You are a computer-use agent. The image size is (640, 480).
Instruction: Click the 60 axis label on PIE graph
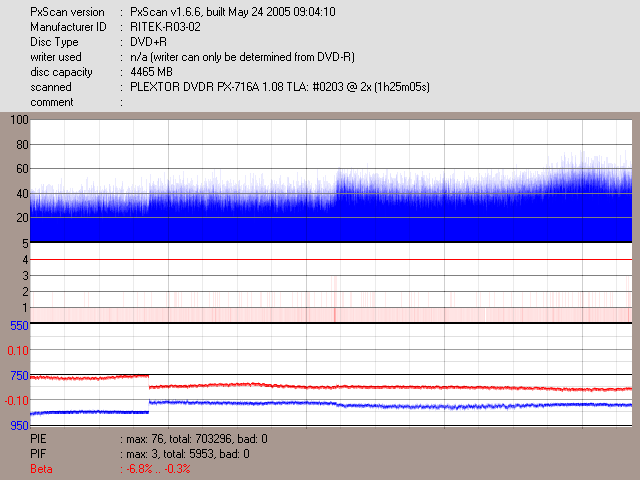point(22,169)
